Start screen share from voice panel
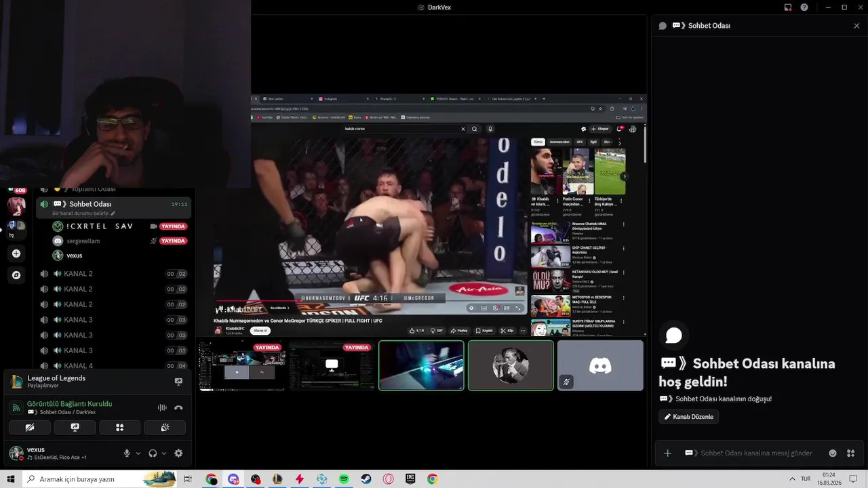The height and width of the screenshot is (488, 868). click(75, 428)
